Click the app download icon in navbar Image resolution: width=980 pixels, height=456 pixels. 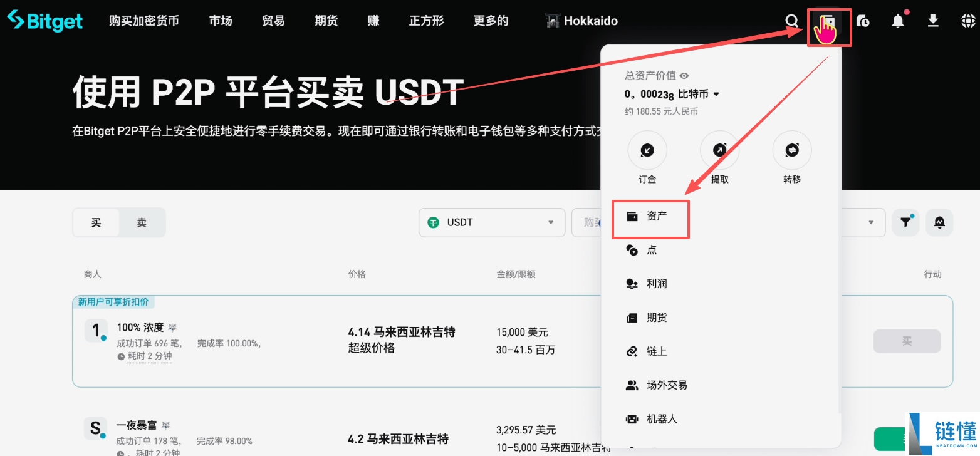coord(933,21)
